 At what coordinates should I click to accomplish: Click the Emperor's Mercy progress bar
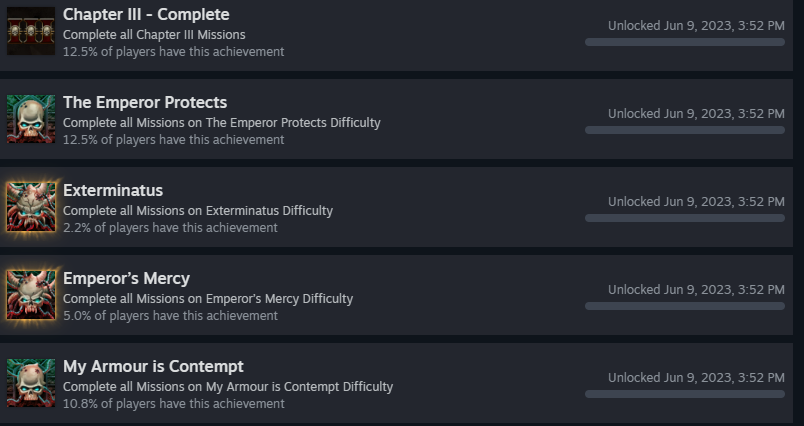(x=685, y=306)
